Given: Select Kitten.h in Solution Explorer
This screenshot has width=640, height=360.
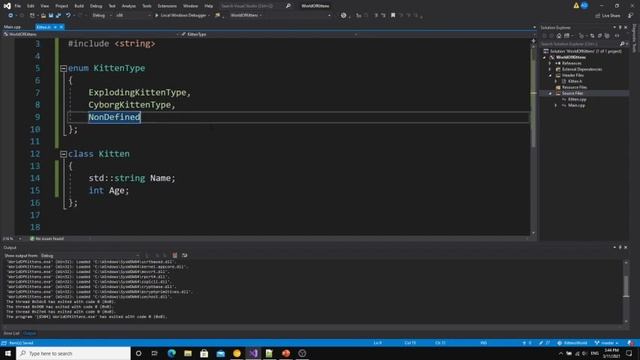Looking at the screenshot, I should pyautogui.click(x=575, y=81).
